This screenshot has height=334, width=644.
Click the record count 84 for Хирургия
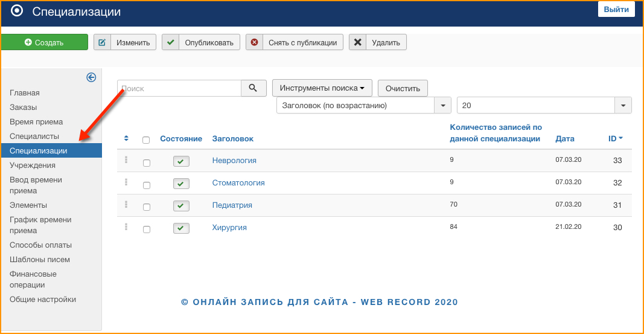point(453,226)
